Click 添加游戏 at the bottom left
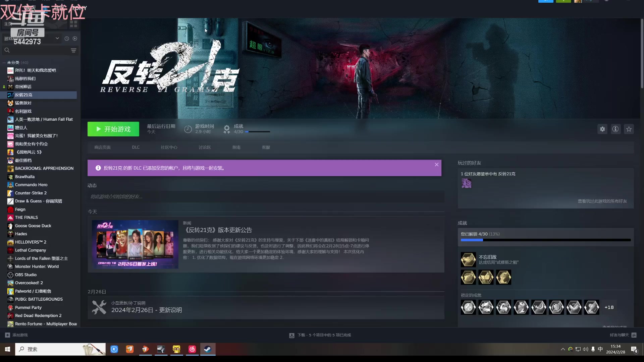The image size is (644, 362). pos(16,335)
